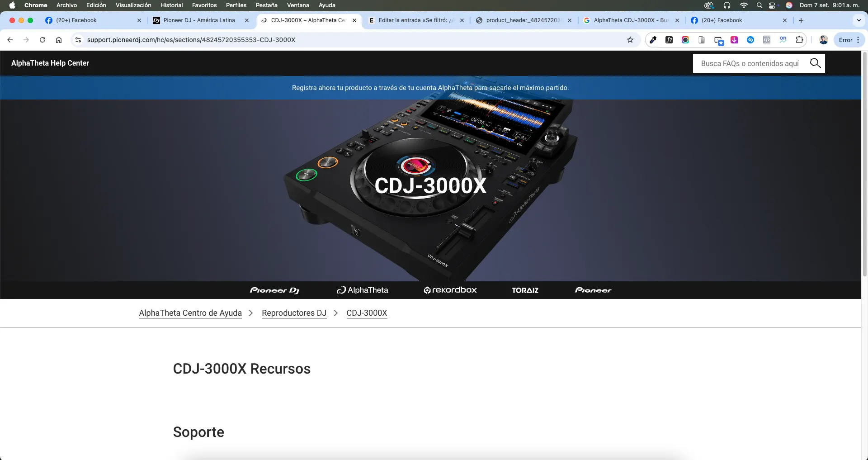Screen dimensions: 868x460
Task: Open the font identifier 'f?' extension
Action: click(669, 40)
